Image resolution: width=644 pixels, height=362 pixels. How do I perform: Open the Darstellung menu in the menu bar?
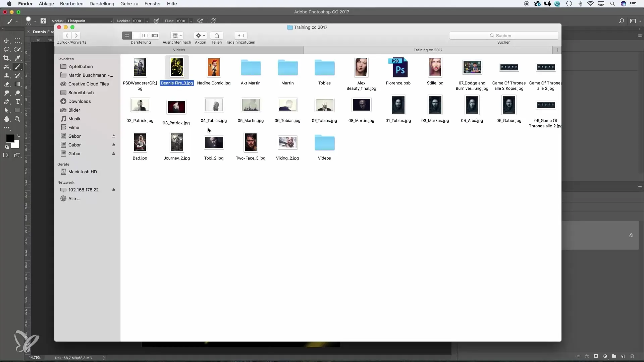pos(102,4)
